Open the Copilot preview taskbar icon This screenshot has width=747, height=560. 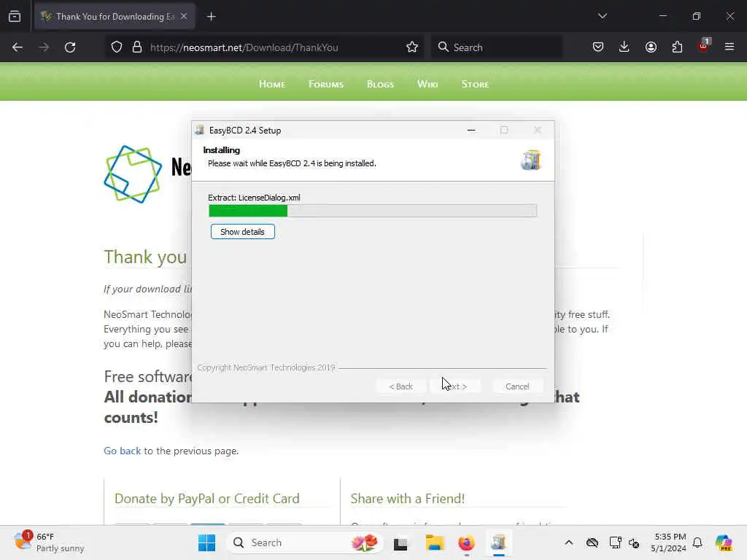click(723, 542)
